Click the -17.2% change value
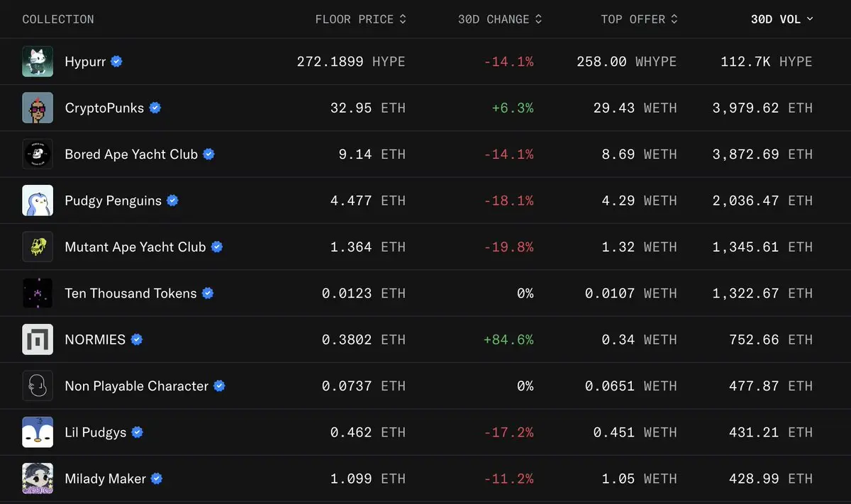851x504 pixels. tap(508, 432)
